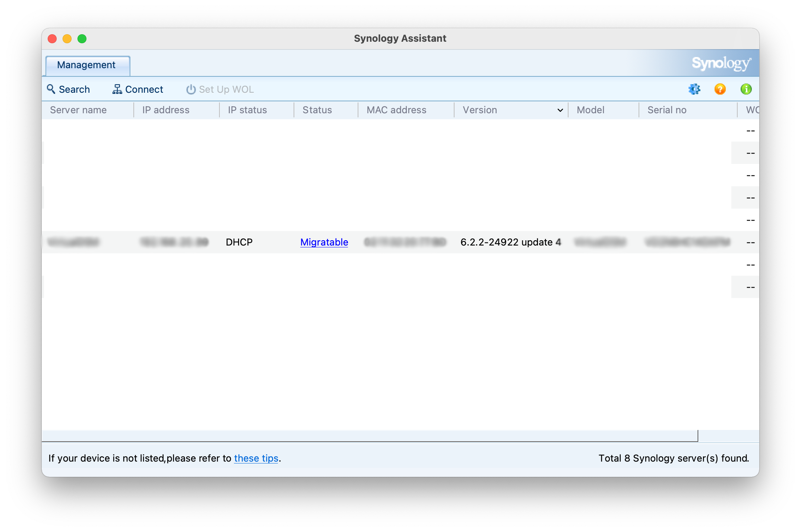This screenshot has width=801, height=532.
Task: Sort by the MAC address column header
Action: click(406, 110)
